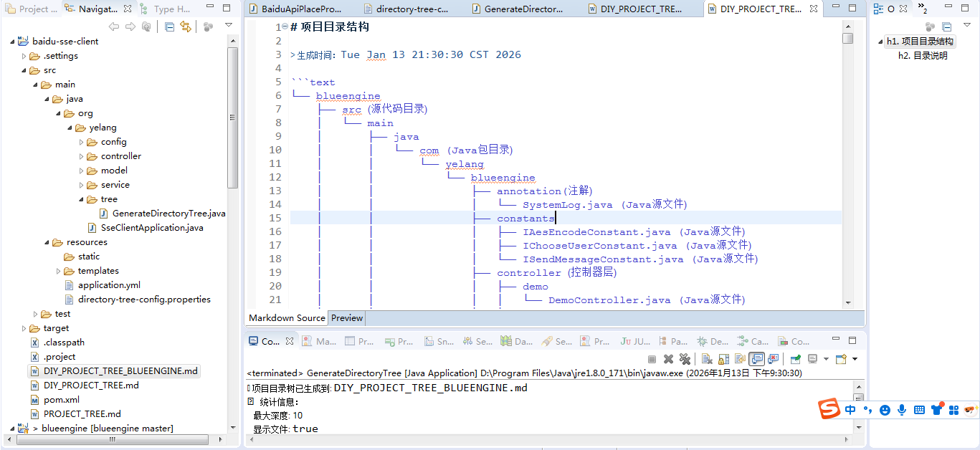The height and width of the screenshot is (450, 980).
Task: Click Clear Console icon
Action: [x=706, y=359]
